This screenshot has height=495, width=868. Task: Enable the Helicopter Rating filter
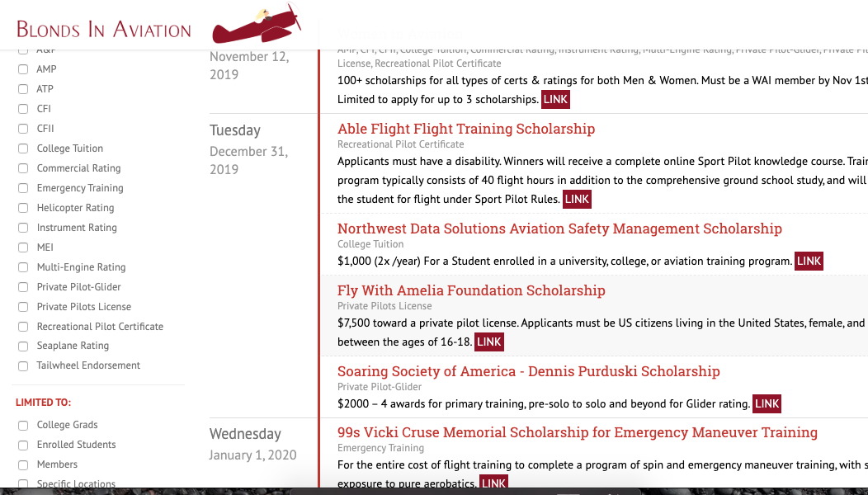point(23,208)
